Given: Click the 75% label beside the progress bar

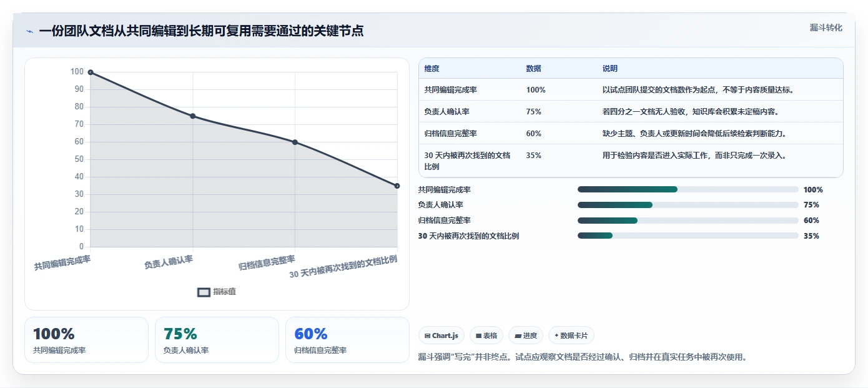Looking at the screenshot, I should tap(811, 205).
